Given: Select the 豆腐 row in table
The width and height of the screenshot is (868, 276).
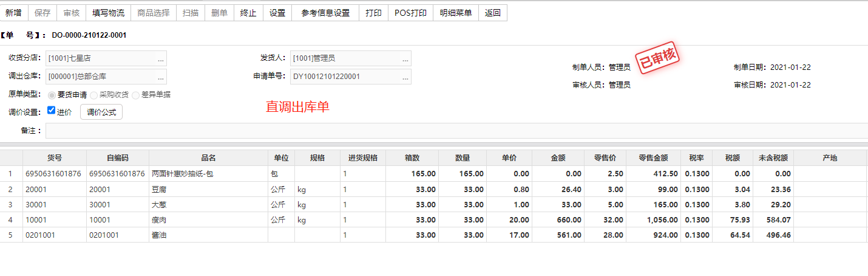Looking at the screenshot, I should coord(434,189).
